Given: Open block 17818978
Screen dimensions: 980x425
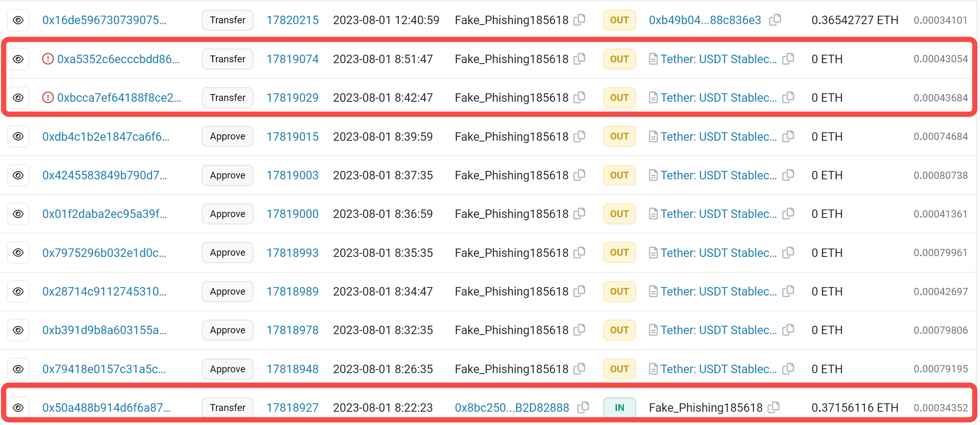Looking at the screenshot, I should pos(292,330).
